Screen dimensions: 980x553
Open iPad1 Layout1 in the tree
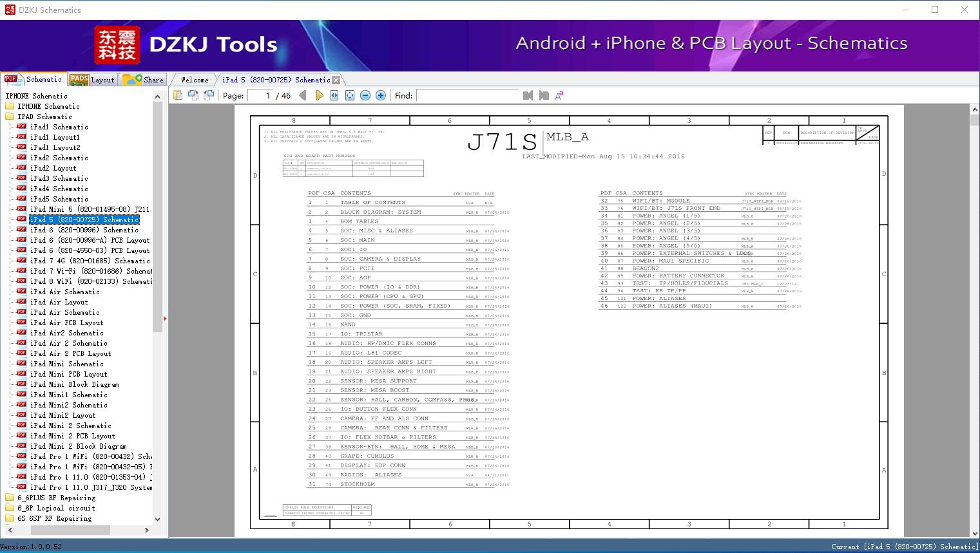click(x=55, y=137)
